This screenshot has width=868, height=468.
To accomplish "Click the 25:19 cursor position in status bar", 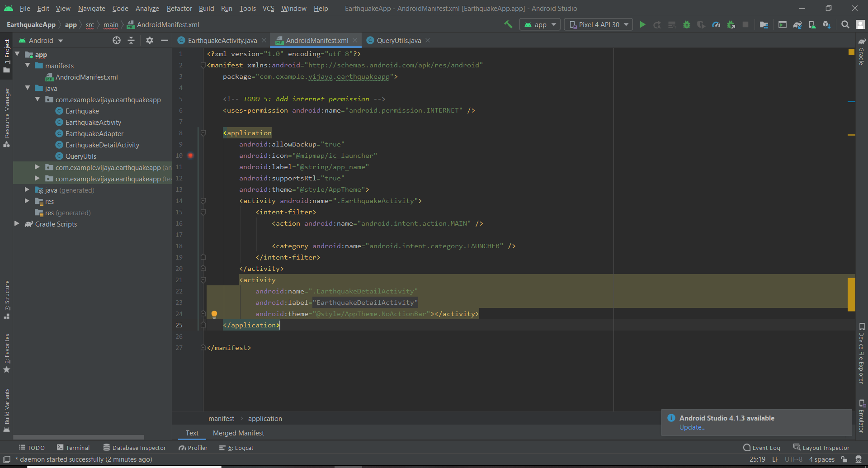I will coord(757,459).
